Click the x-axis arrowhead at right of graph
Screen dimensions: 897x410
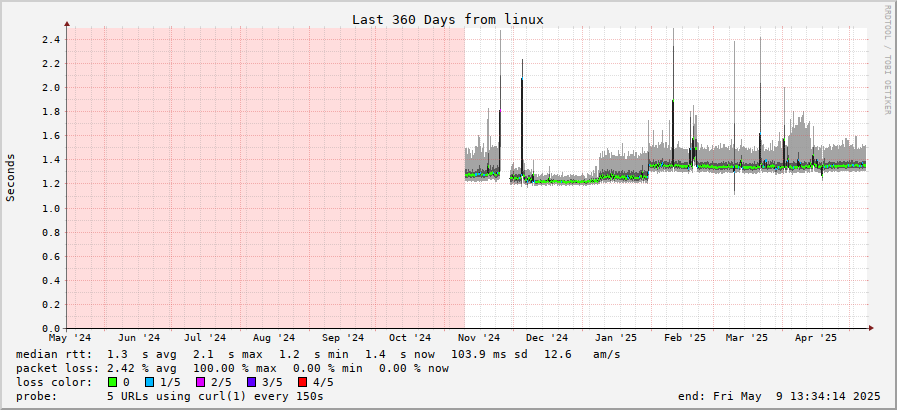(871, 328)
